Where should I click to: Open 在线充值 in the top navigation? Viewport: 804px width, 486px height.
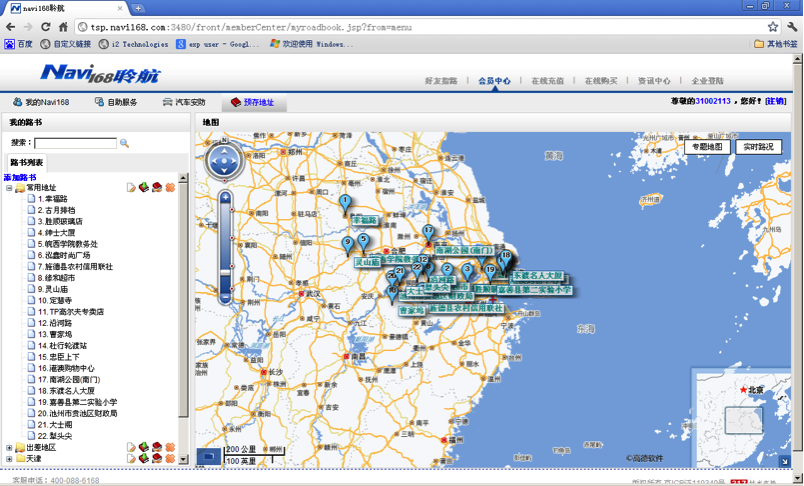(548, 80)
